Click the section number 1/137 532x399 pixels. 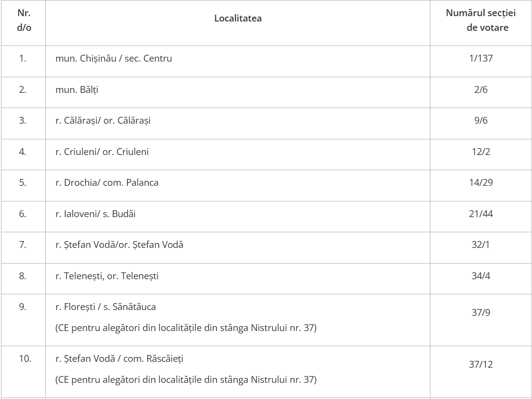click(481, 58)
